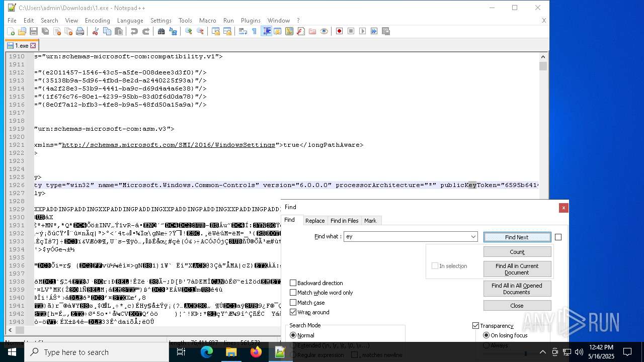Screen dimensions: 644x362
Task: Click the Copy toolbar icon
Action: click(107, 31)
